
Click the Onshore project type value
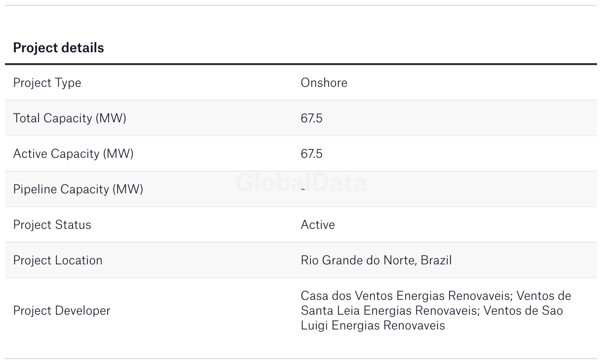coord(324,82)
